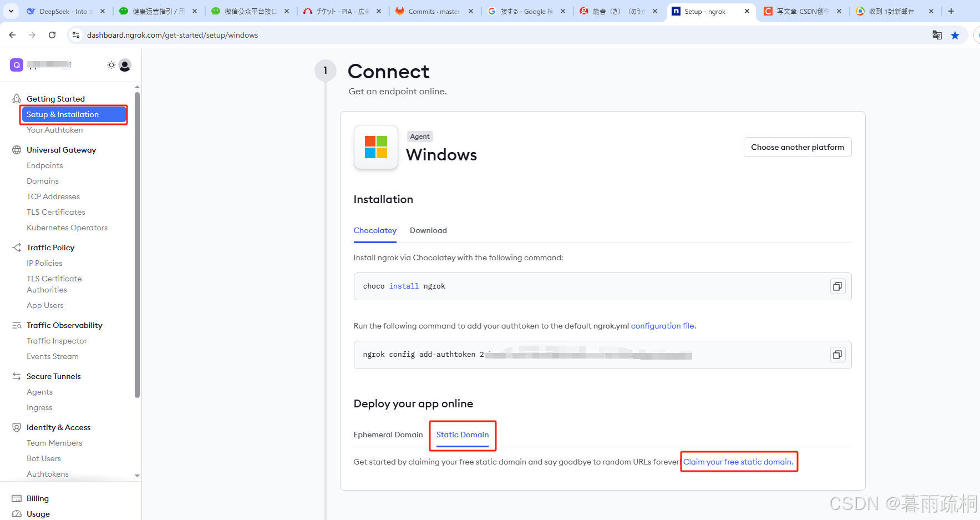
Task: Open Traffic Inspector in the sidebar
Action: click(57, 341)
